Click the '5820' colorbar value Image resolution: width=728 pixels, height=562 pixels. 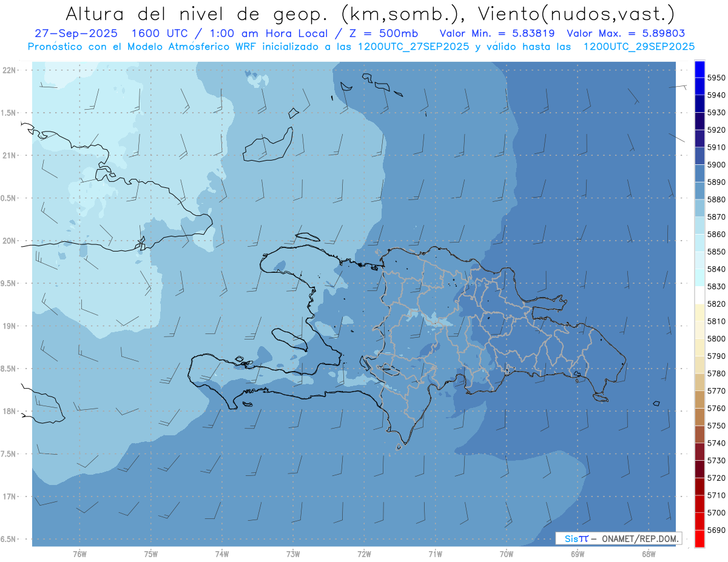pyautogui.click(x=716, y=304)
